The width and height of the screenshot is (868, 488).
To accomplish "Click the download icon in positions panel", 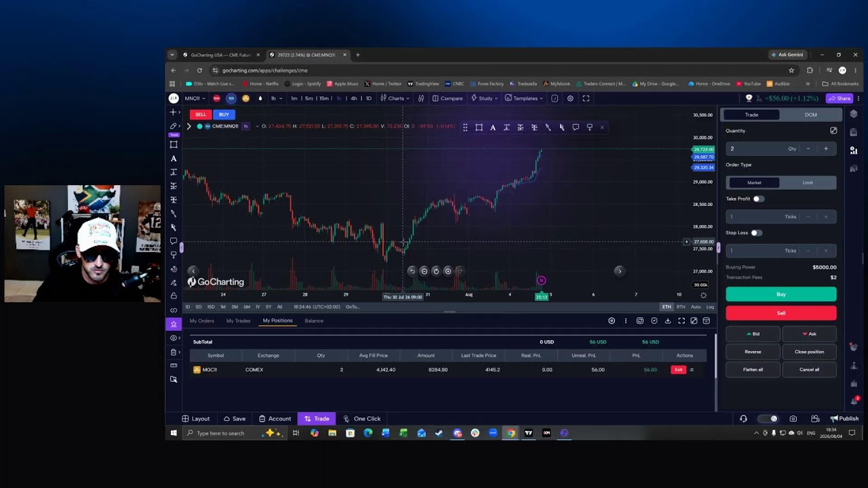I will point(668,321).
